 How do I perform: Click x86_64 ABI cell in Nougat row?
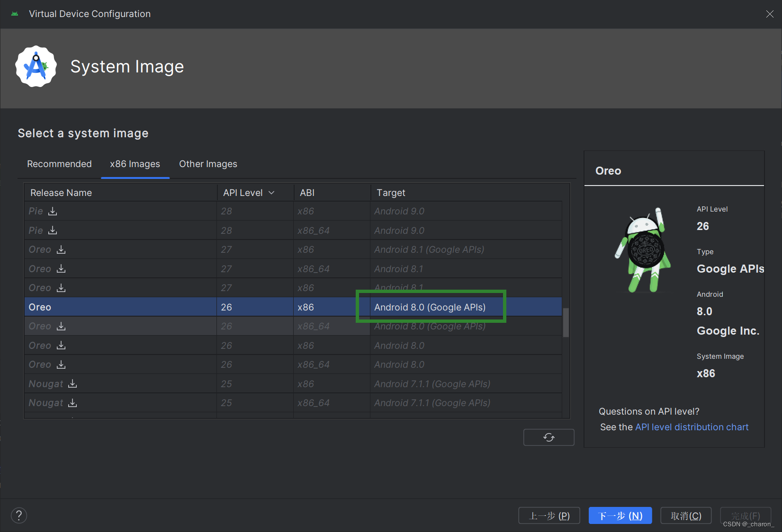tap(314, 403)
